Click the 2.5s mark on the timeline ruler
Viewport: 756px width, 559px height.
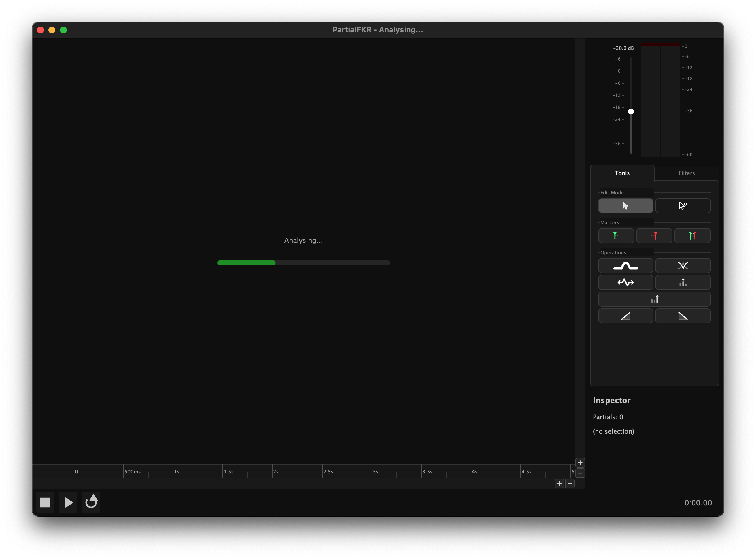[328, 471]
